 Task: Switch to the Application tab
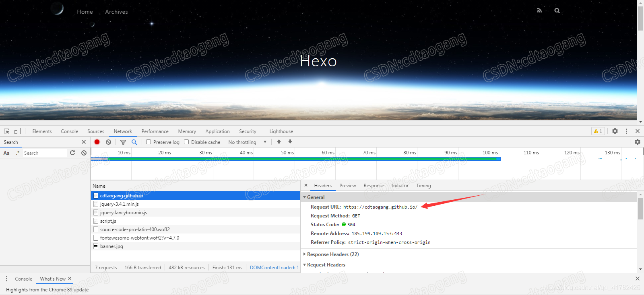pyautogui.click(x=217, y=131)
